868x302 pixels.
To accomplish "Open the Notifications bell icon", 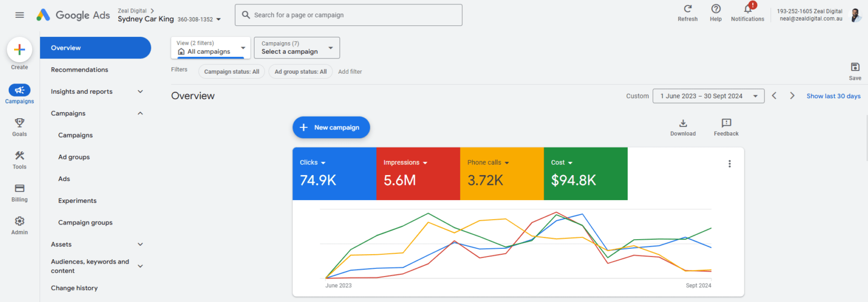I will 748,9.
